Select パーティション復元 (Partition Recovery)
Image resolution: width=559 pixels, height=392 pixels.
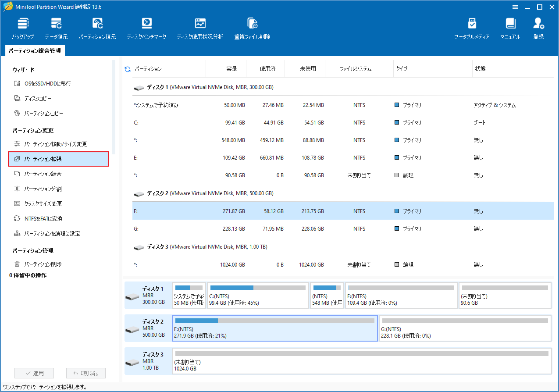coord(97,27)
